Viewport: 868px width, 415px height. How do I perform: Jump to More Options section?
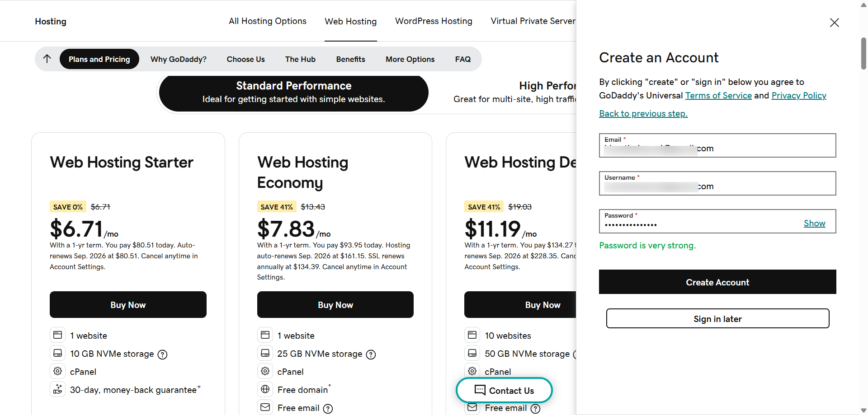point(410,59)
